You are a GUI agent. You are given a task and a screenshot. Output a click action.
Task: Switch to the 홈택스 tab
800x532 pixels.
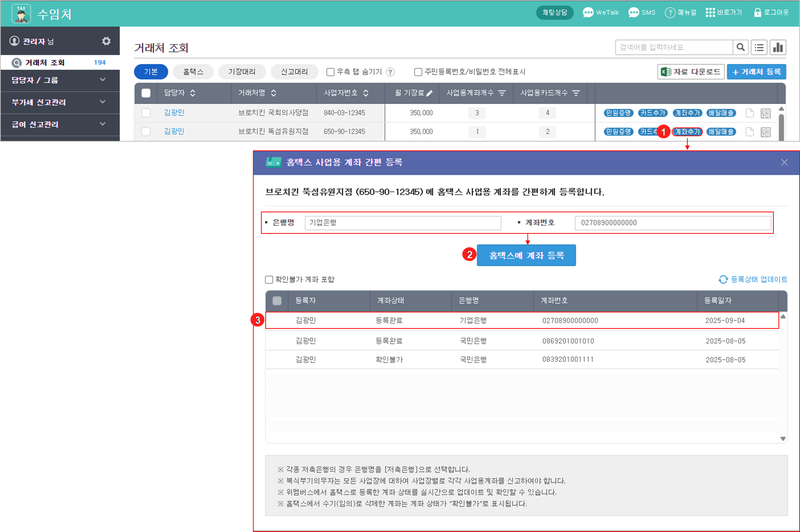click(x=193, y=72)
